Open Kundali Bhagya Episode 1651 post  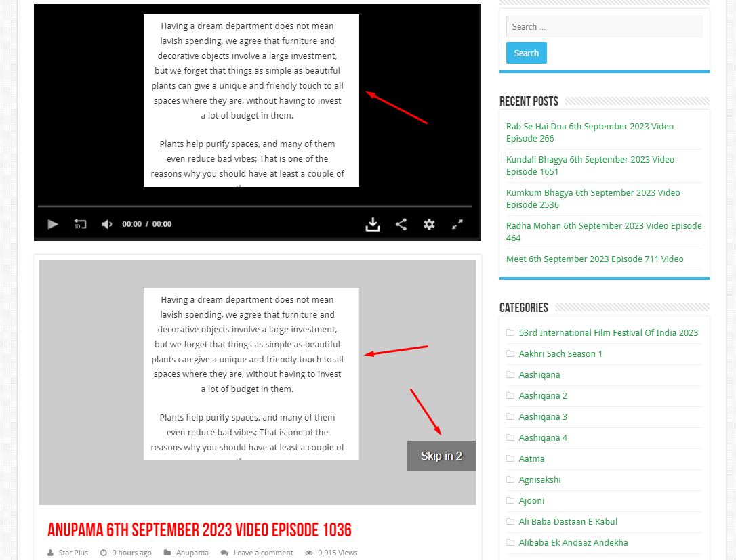590,165
